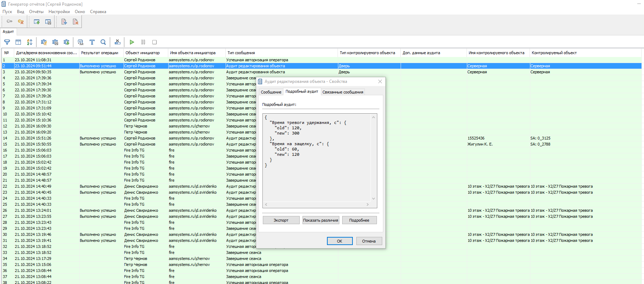Screen dimensions: 644x284
Task: Click Fire Info TG in row 16
Action: coord(134,150)
